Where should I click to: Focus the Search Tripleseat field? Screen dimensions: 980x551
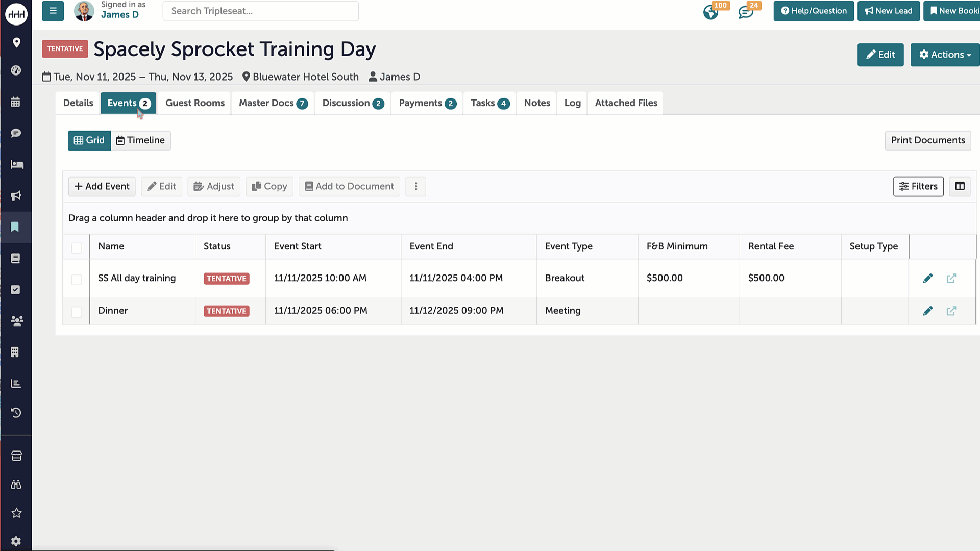click(261, 11)
